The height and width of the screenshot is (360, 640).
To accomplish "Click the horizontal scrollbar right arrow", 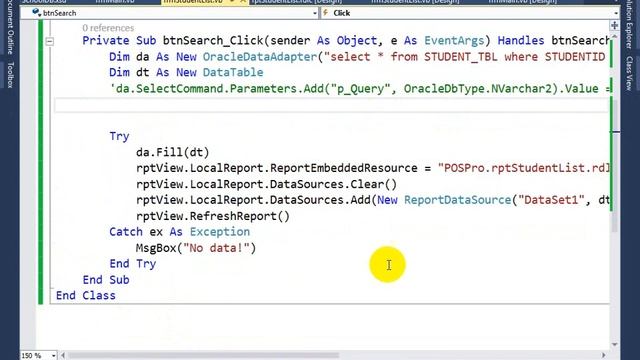I will (x=604, y=356).
